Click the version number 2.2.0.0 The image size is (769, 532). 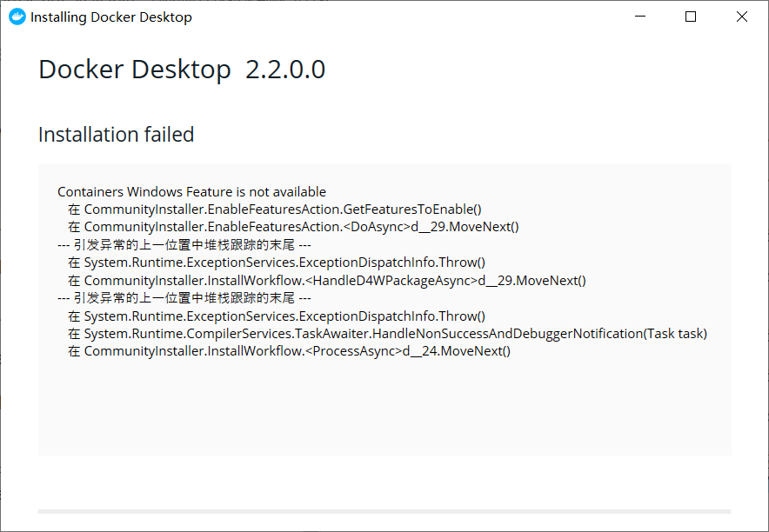coord(285,70)
